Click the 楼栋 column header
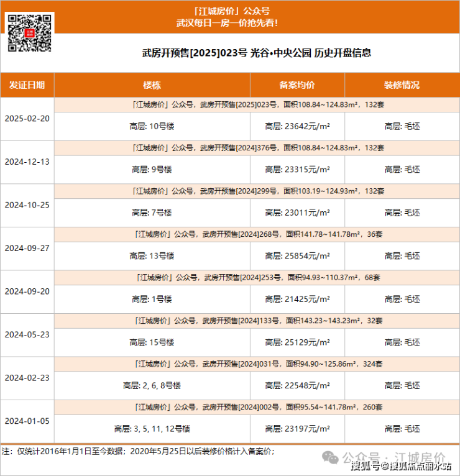This screenshot has width=460, height=476. 152,85
